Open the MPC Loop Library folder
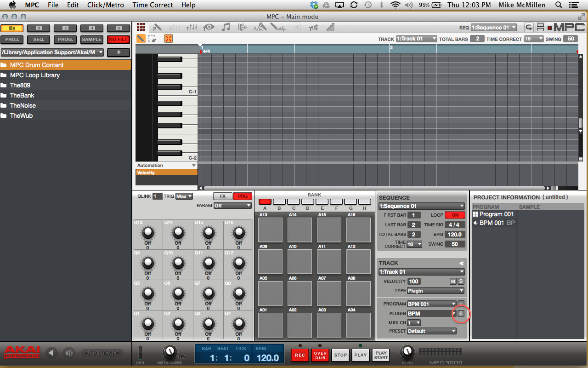 (65, 75)
